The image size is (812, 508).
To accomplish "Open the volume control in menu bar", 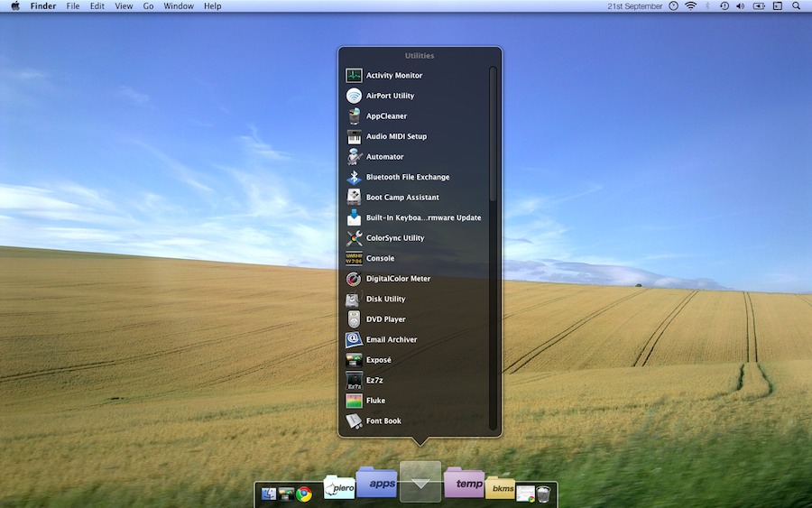I will coord(741,6).
